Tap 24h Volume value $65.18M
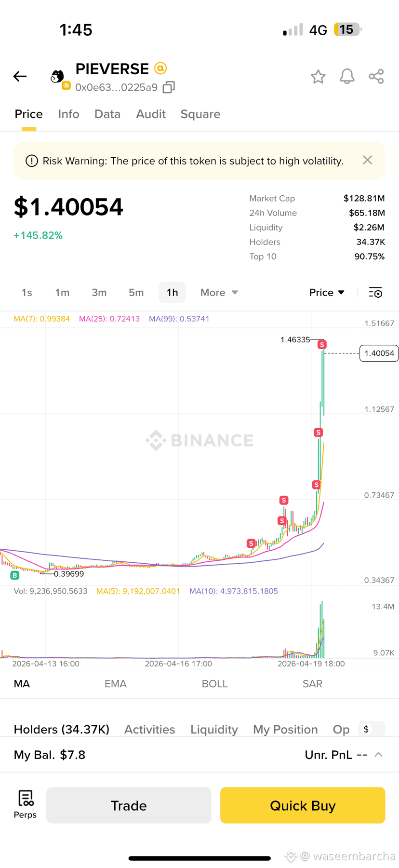Screen dimensions: 399x868 click(367, 213)
